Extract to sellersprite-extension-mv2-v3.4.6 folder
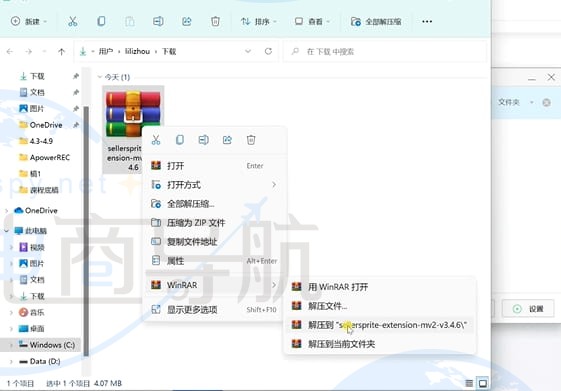This screenshot has height=391, width=561. click(380, 325)
